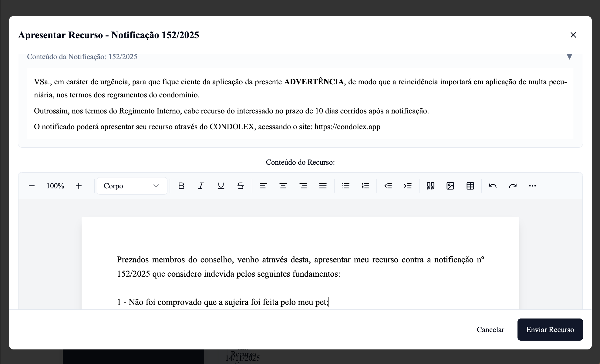This screenshot has height=364, width=600.
Task: Click Enviar Recurso to submit
Action: pyautogui.click(x=550, y=329)
